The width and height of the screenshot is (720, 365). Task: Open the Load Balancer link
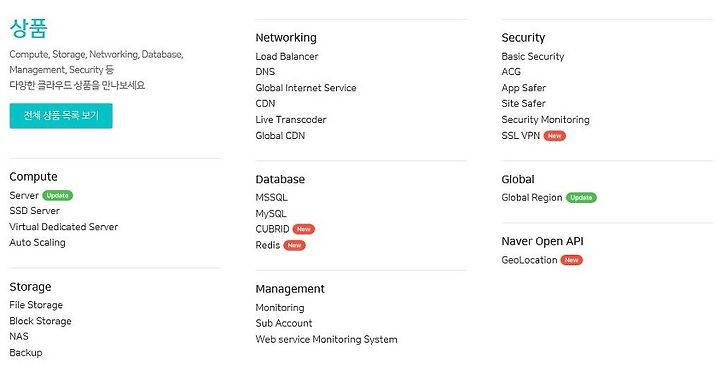pyautogui.click(x=287, y=56)
